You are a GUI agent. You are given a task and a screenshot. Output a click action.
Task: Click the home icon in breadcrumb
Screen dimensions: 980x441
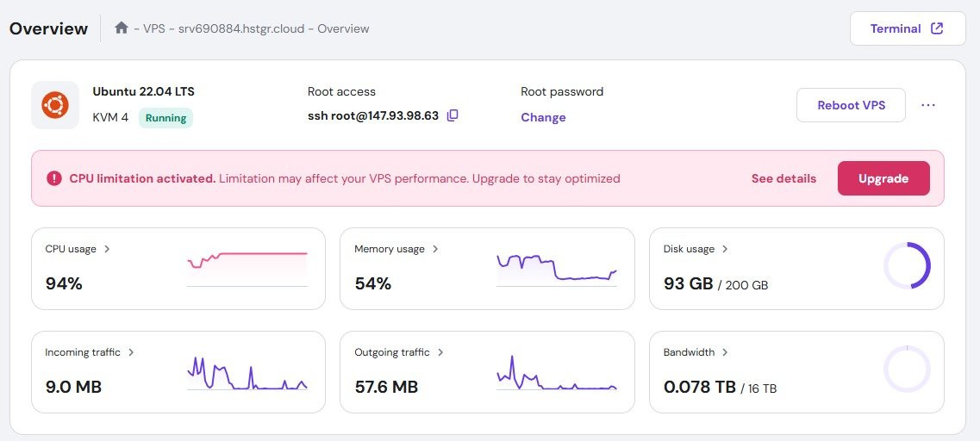point(122,28)
